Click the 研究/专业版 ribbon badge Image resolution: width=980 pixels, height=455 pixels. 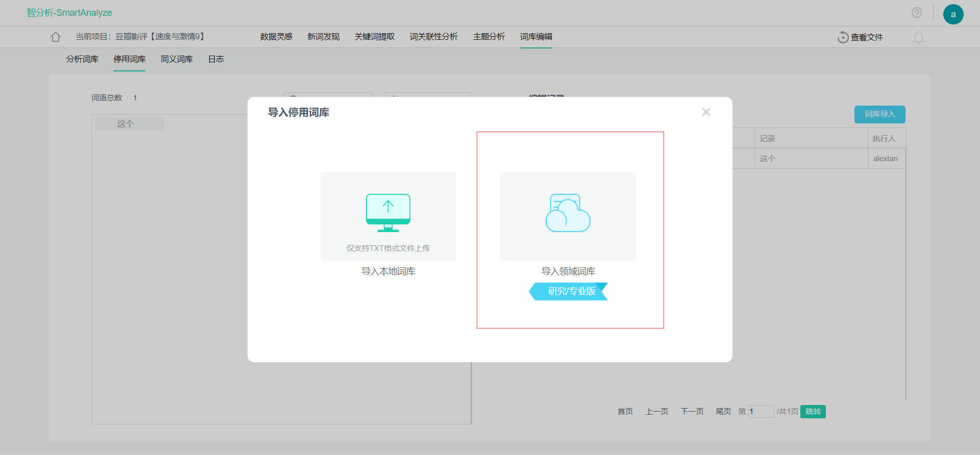(x=569, y=291)
